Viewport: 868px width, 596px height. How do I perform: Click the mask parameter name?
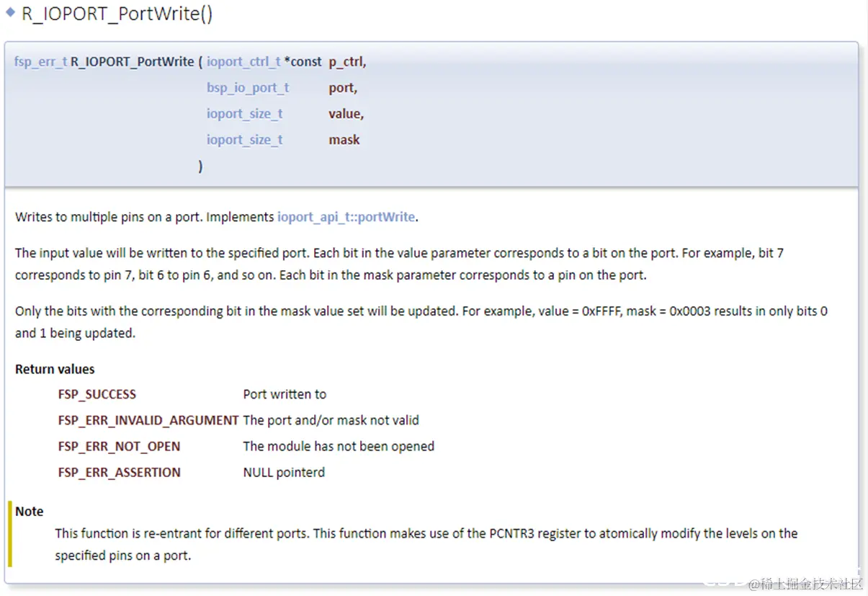344,140
